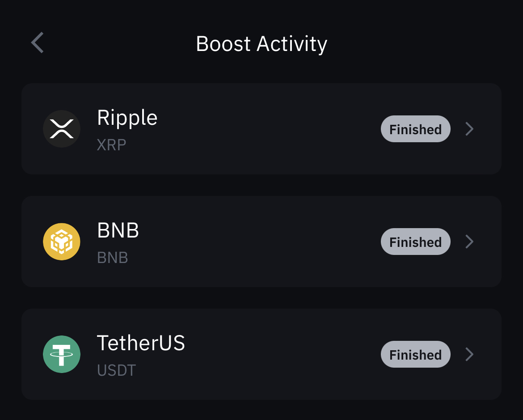523x420 pixels.
Task: Expand the Ripple row chevron
Action: point(469,129)
